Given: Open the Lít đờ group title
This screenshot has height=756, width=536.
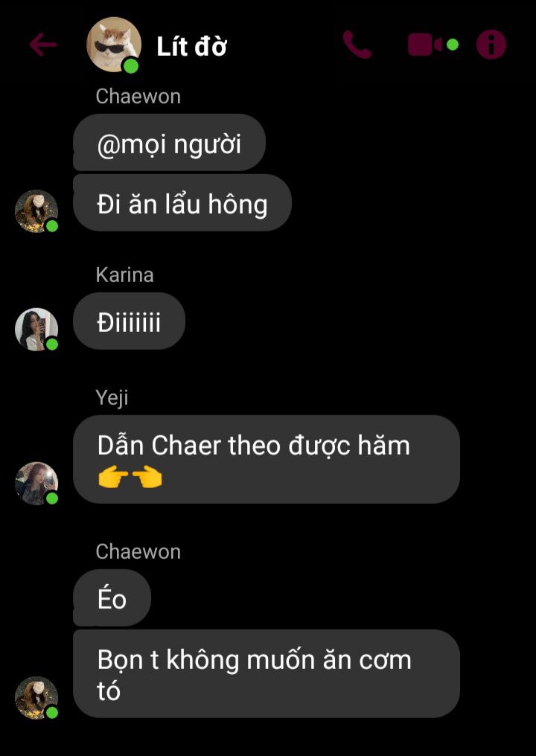Looking at the screenshot, I should (191, 47).
